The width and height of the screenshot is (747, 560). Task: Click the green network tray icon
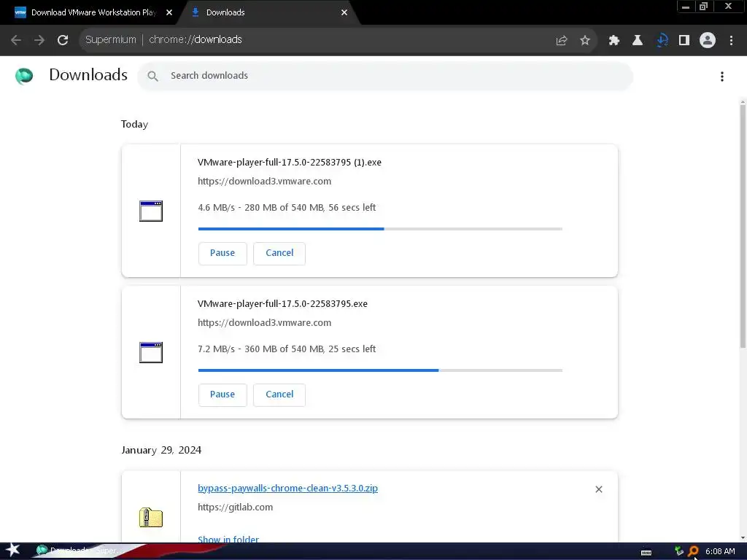(679, 551)
